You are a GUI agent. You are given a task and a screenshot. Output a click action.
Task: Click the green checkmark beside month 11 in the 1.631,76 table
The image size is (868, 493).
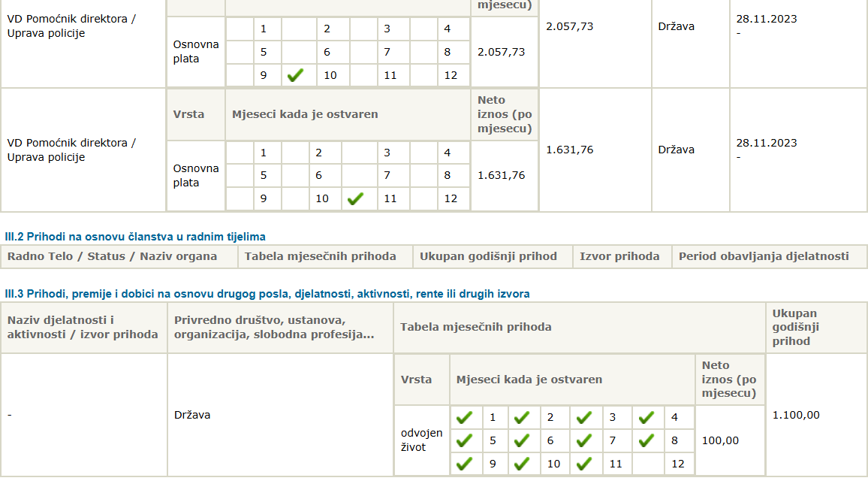pos(356,199)
